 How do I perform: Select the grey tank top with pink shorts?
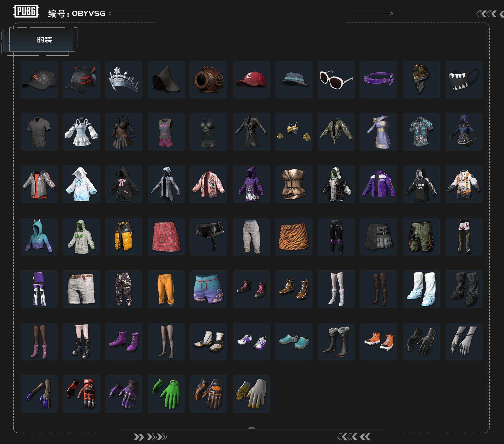[166, 132]
